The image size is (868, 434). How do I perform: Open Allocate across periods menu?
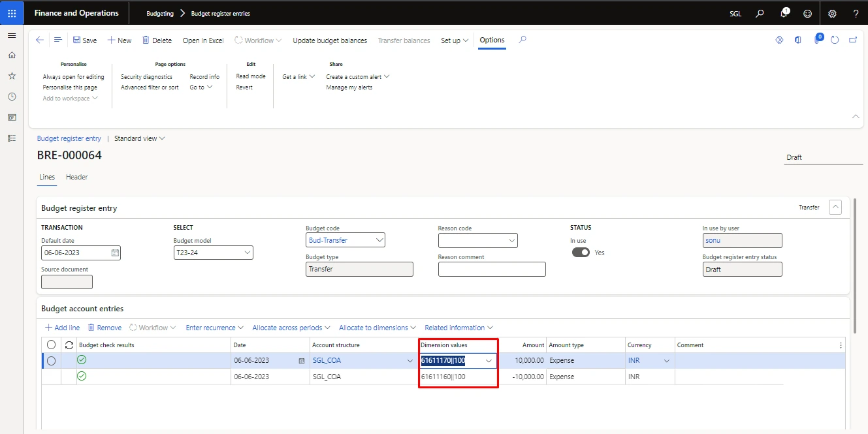pos(291,328)
